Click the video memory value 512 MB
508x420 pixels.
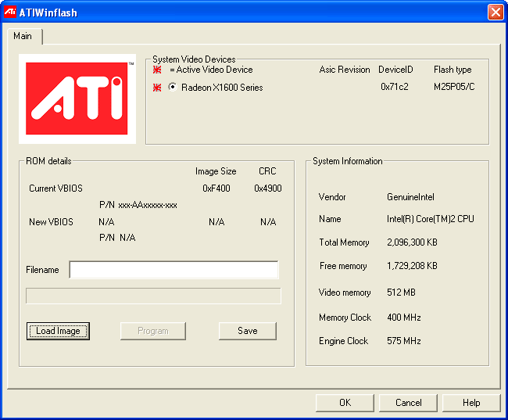[401, 293]
